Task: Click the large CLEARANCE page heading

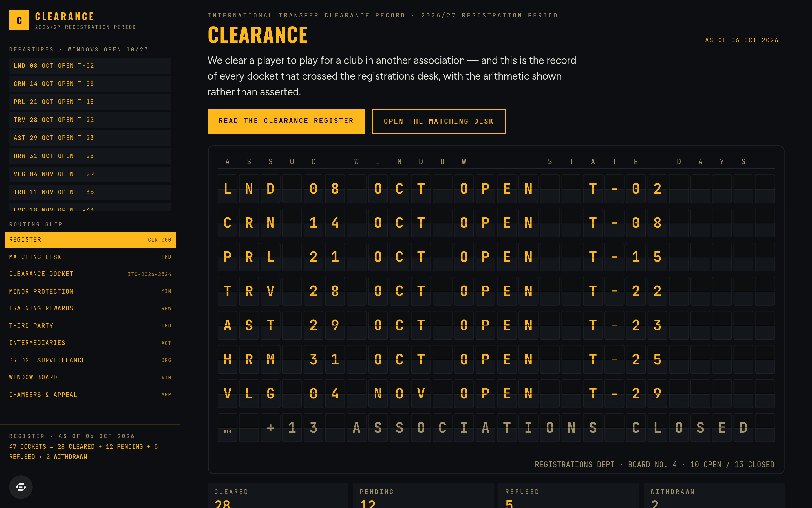Action: tap(257, 35)
